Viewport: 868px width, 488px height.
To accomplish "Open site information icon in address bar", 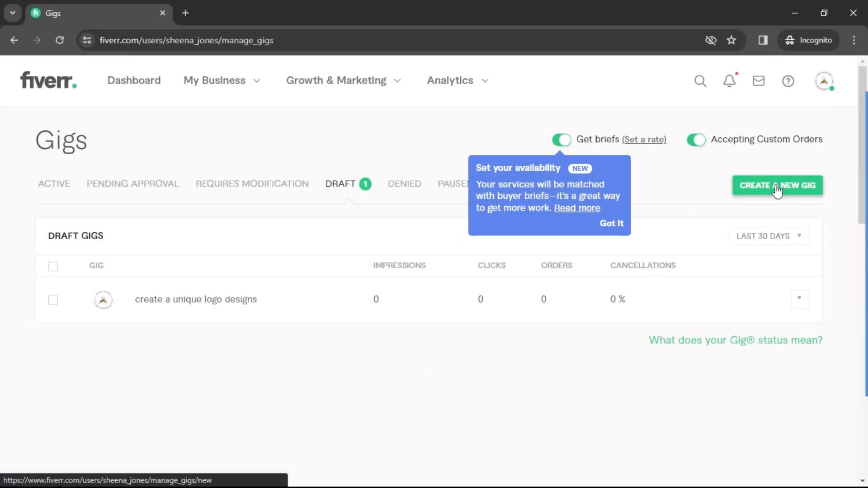I will [87, 40].
